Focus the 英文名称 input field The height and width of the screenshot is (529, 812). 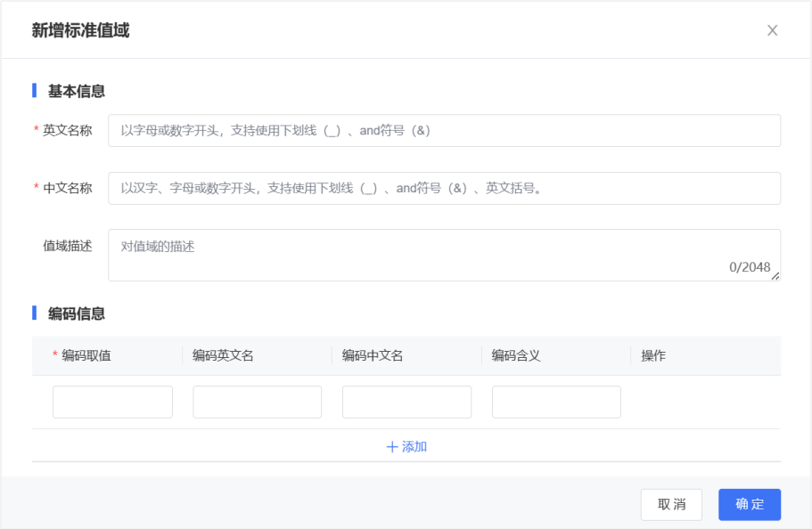[444, 130]
